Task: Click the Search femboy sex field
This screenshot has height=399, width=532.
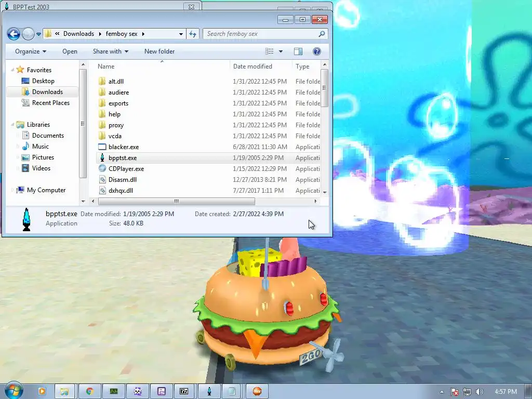Action: 265,34
